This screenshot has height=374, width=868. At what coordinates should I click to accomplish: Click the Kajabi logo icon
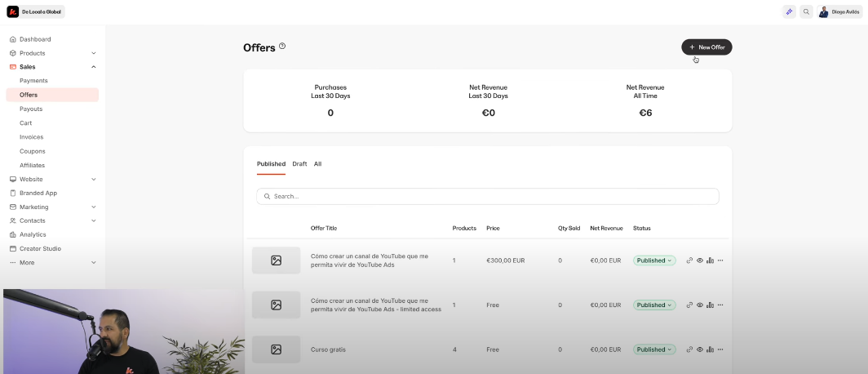pyautogui.click(x=13, y=11)
